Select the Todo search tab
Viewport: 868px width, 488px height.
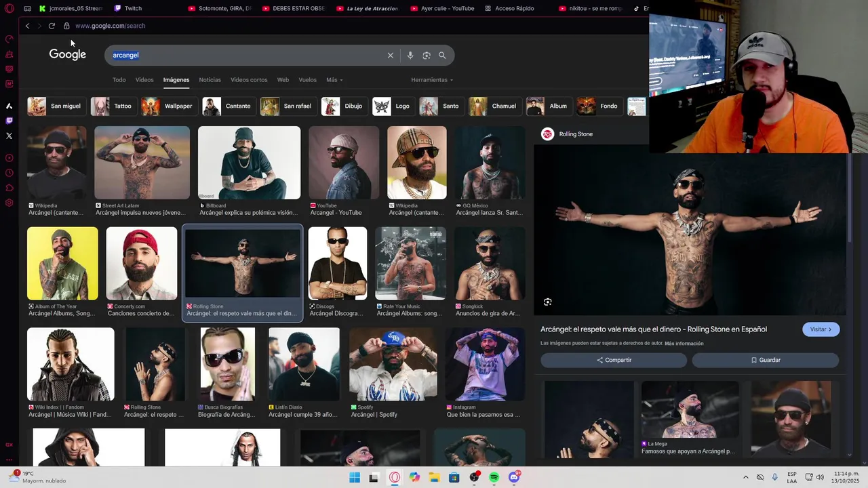(119, 80)
